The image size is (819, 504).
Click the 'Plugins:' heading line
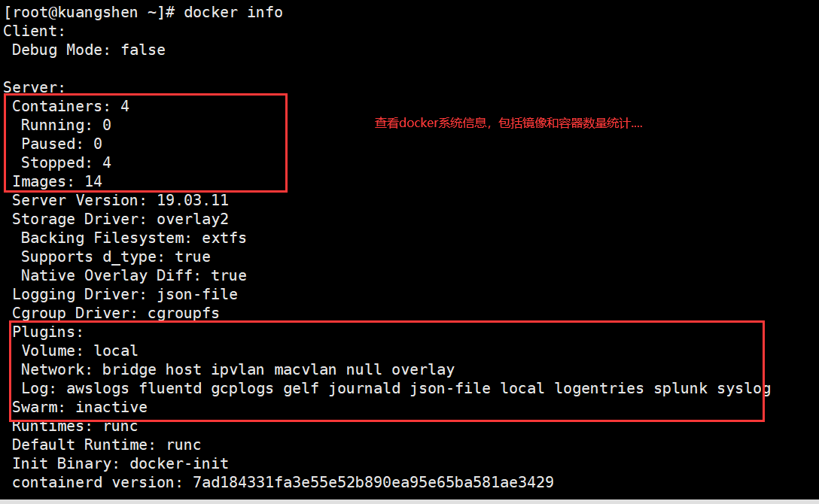pos(47,332)
